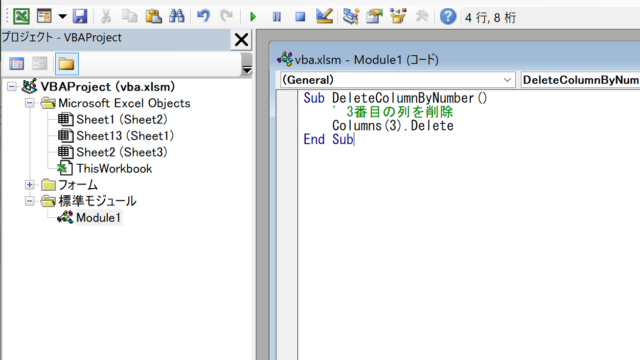Open Help with the question mark icon
This screenshot has width=640, height=360.
[448, 17]
